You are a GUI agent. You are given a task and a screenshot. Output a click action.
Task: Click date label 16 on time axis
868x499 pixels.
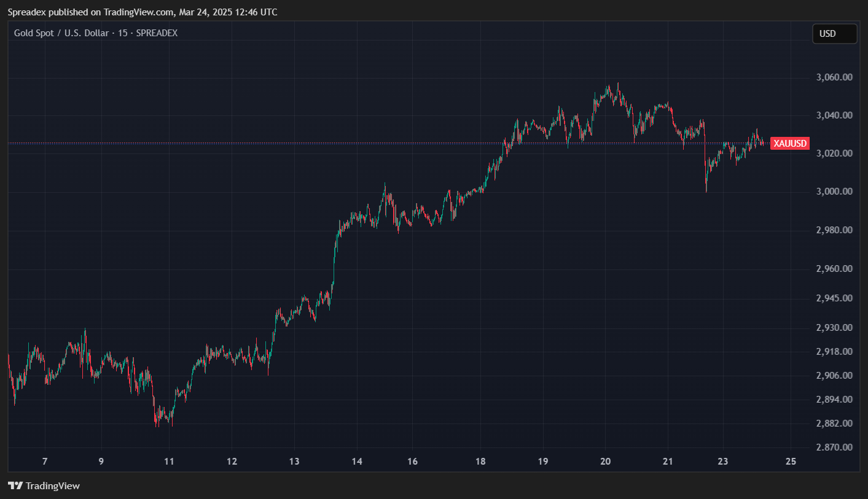(x=413, y=462)
